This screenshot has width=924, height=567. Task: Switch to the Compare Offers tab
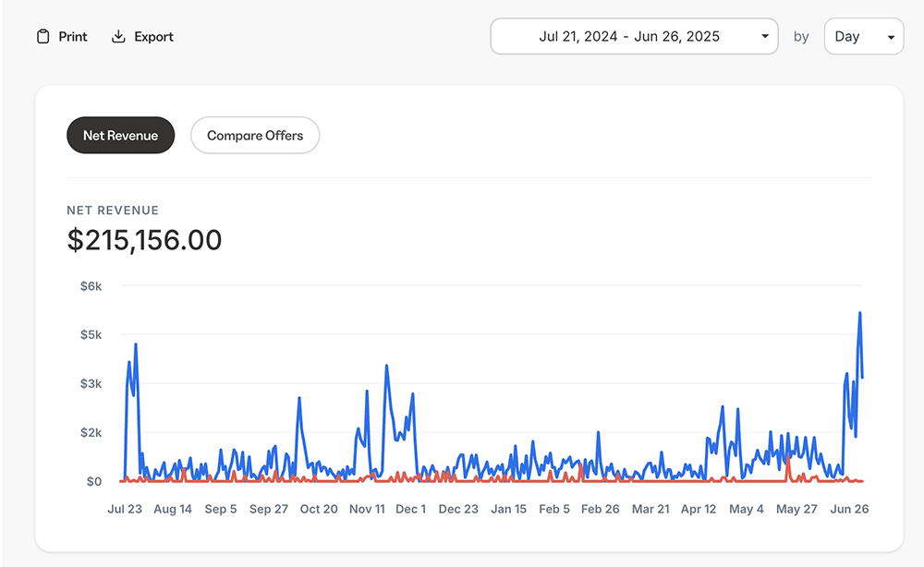(x=255, y=135)
